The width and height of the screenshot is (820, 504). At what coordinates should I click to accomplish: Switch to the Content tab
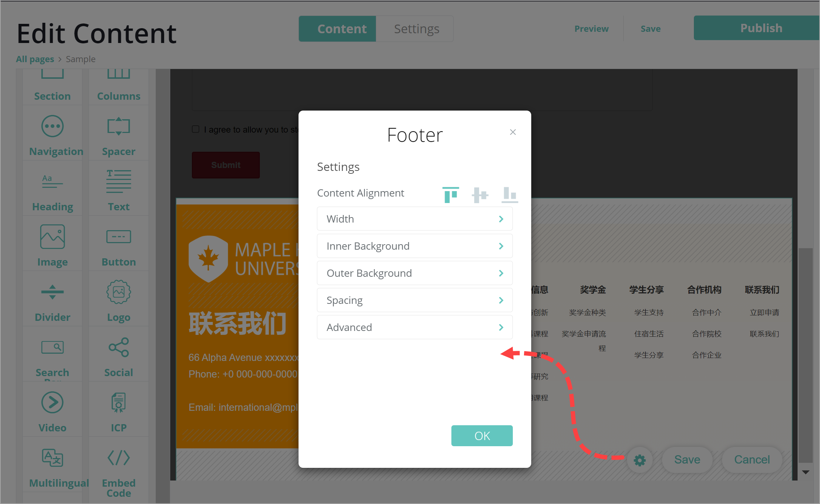pos(342,29)
